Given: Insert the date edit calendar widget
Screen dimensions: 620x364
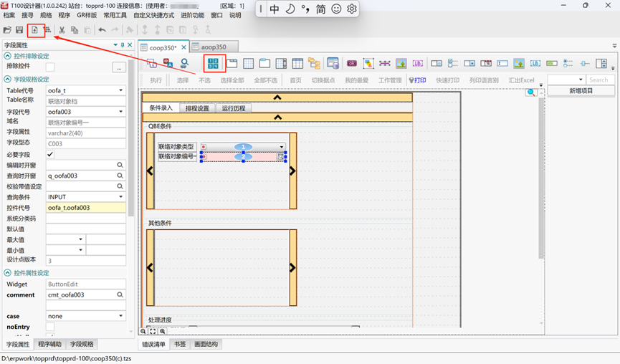Looking at the screenshot, I should 486,63.
